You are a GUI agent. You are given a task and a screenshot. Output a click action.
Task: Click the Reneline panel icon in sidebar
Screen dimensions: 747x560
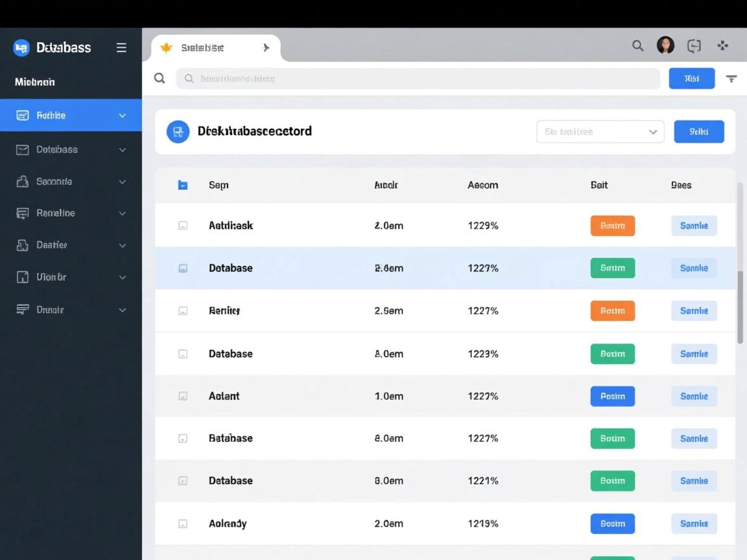22,213
